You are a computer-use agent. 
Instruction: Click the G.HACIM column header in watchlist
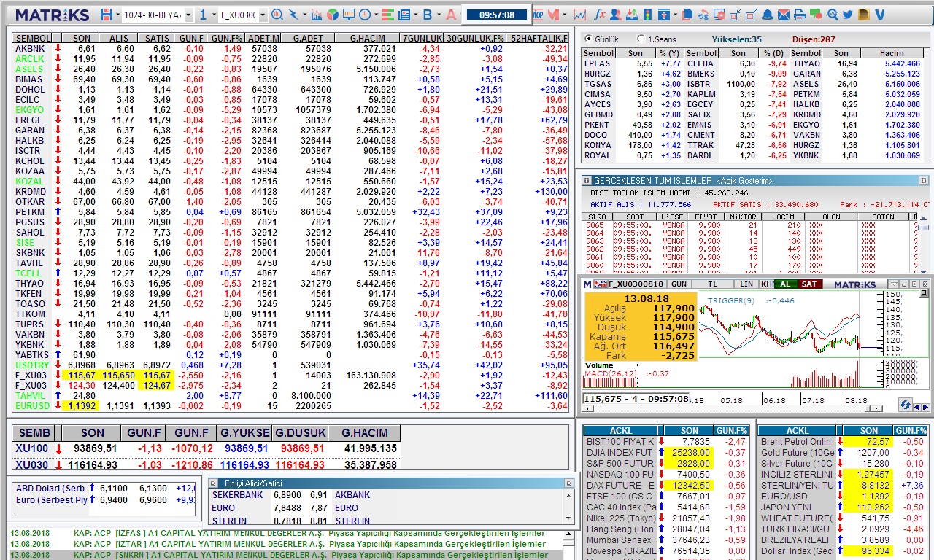point(367,38)
